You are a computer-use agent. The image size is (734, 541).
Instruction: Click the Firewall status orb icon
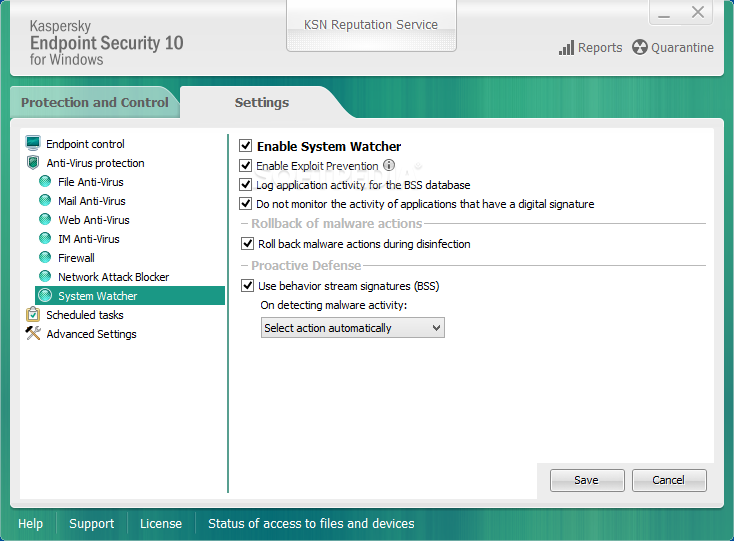pos(45,257)
